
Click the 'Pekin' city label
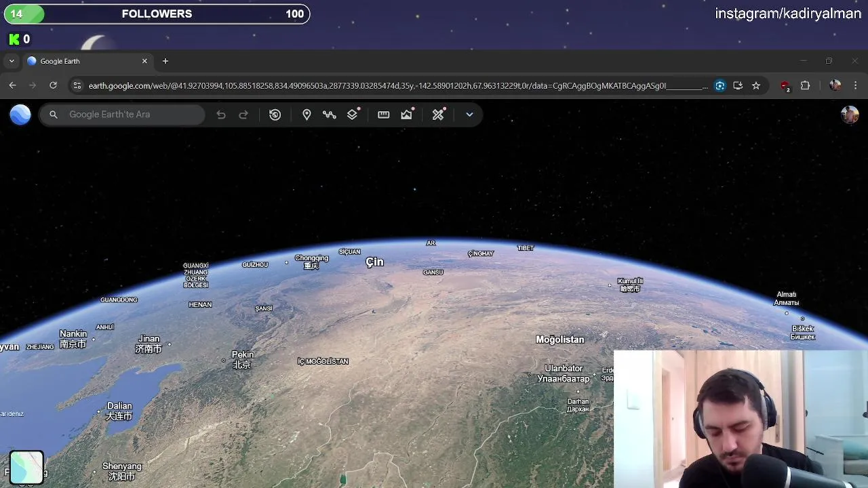click(x=243, y=359)
